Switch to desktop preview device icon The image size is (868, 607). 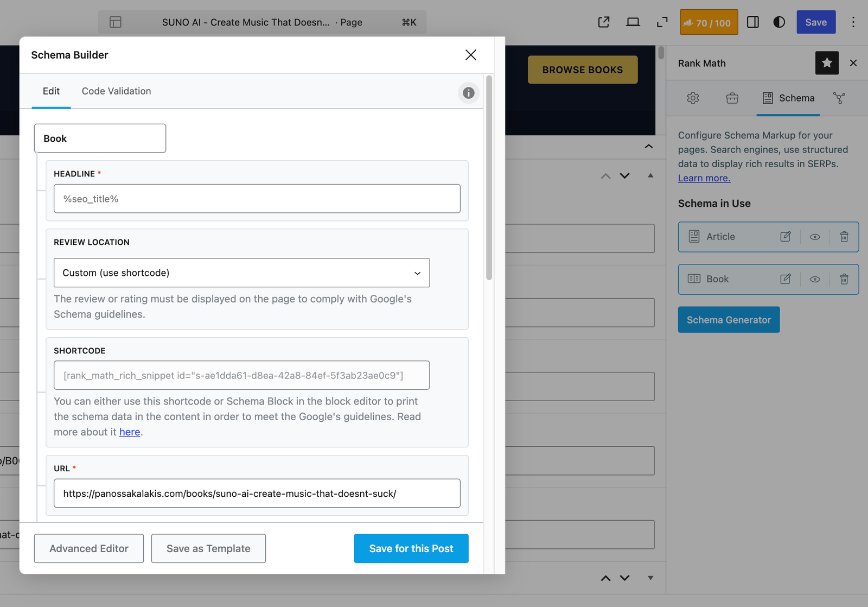click(633, 22)
